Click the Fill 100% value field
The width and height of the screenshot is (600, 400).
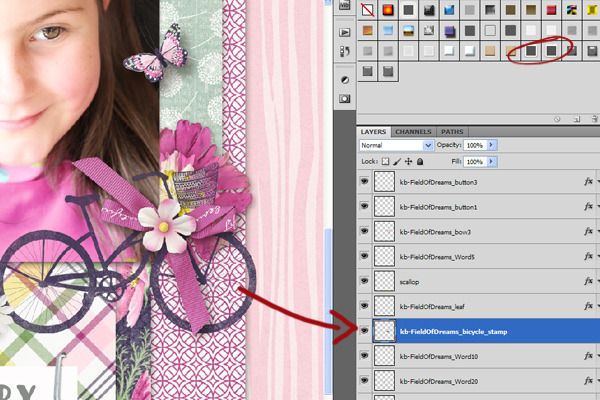[475, 162]
